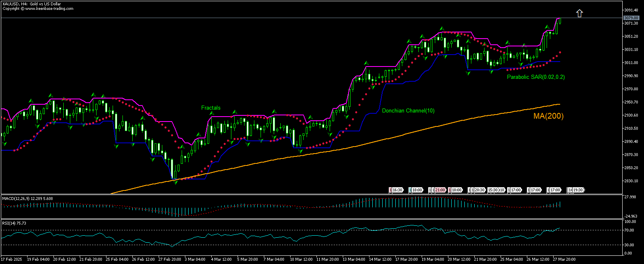Click the Fractals indicator label

pyautogui.click(x=210, y=108)
